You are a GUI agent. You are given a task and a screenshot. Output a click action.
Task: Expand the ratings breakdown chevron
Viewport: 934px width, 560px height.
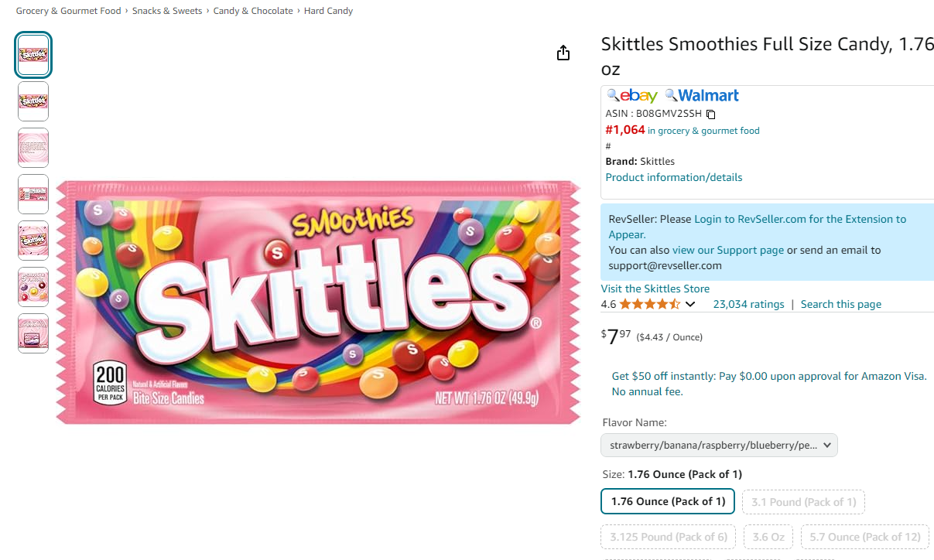(x=690, y=304)
